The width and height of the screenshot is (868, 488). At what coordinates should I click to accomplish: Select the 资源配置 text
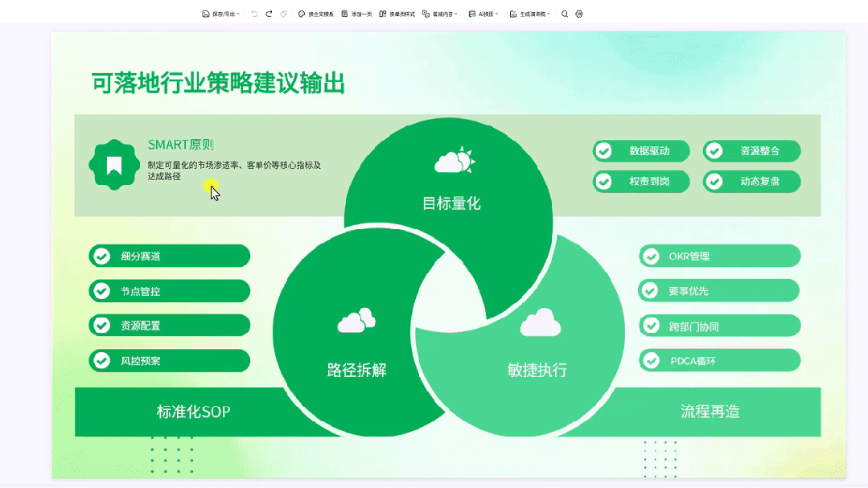tap(141, 326)
